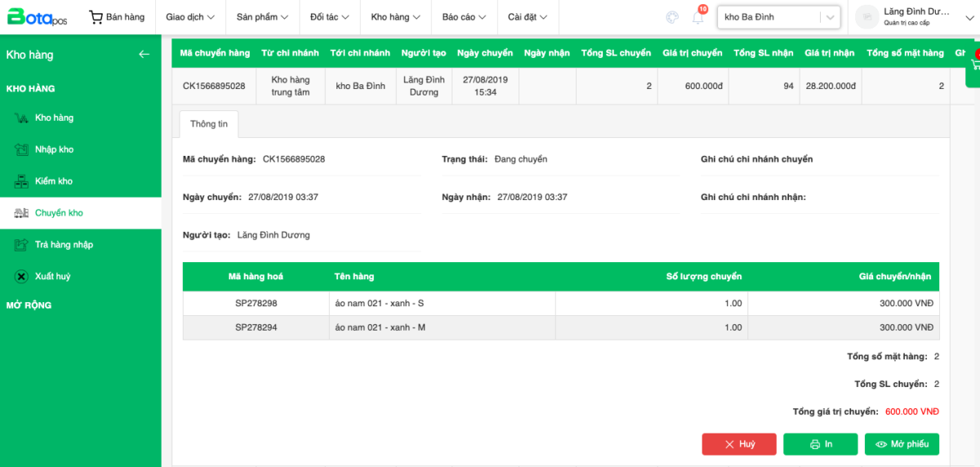Image resolution: width=980 pixels, height=467 pixels.
Task: Click the user profile avatar
Action: pyautogui.click(x=869, y=17)
